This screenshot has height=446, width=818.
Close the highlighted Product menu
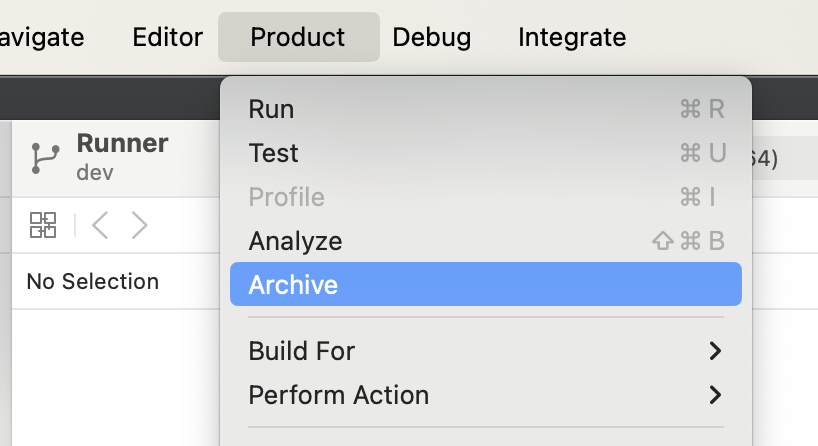tap(298, 37)
